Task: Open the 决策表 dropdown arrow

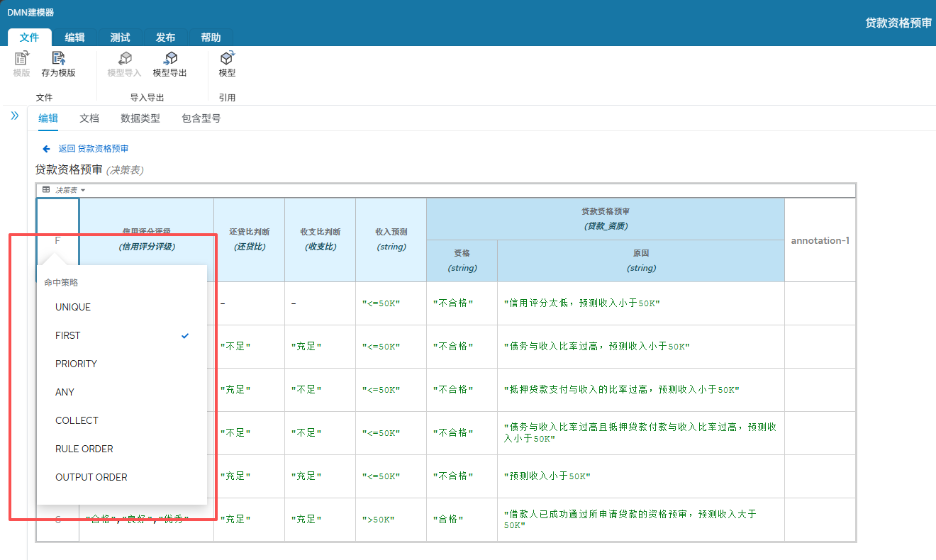Action: tap(83, 190)
